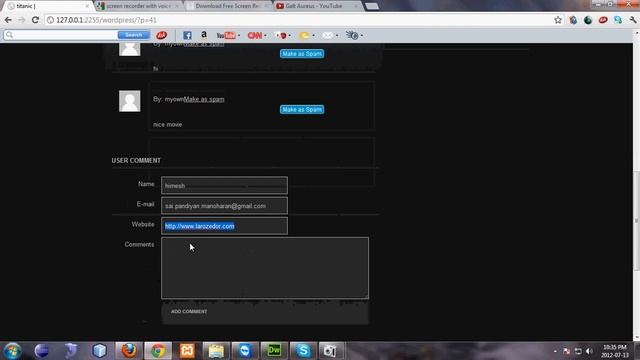The width and height of the screenshot is (640, 360).
Task: Click the dark green globe extension icon
Action: click(588, 20)
